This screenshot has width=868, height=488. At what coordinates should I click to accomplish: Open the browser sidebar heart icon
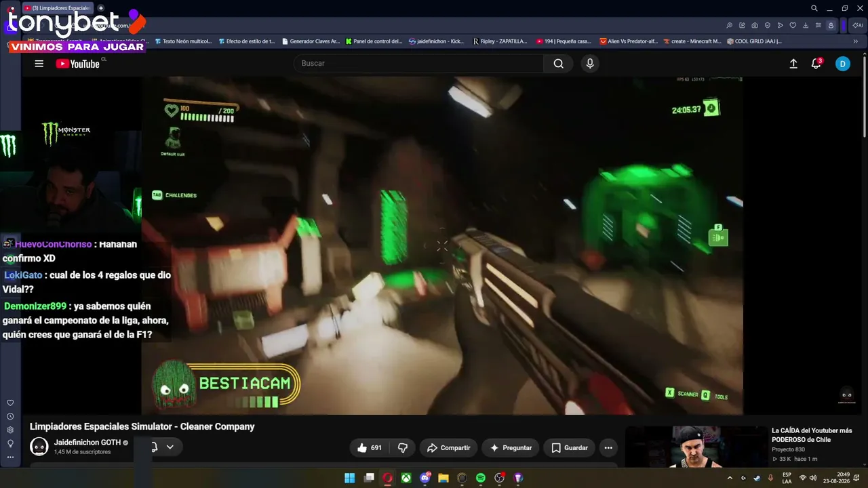10,403
